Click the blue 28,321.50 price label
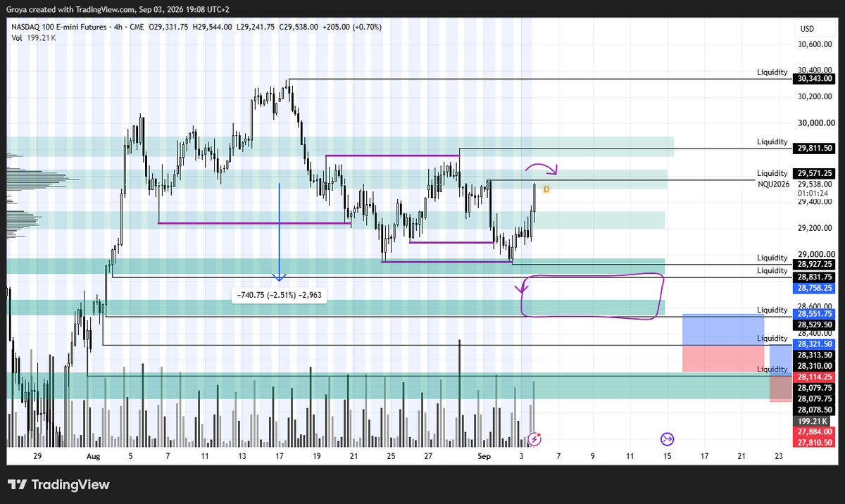The height and width of the screenshot is (504, 845). (x=815, y=344)
